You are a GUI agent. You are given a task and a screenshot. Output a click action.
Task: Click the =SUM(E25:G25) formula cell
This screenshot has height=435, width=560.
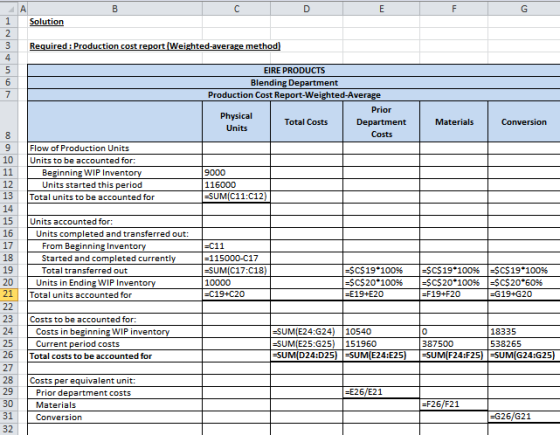point(307,344)
